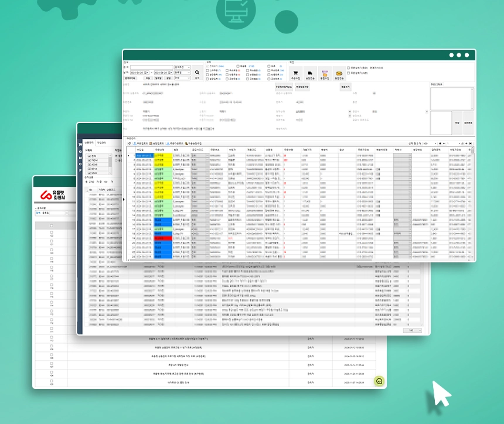This screenshot has height=424, width=504.
Task: Go to next page in order grid pager
Action: point(466,143)
